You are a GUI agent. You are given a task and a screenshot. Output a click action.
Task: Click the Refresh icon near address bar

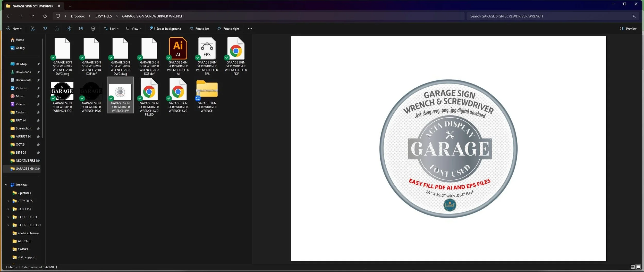(45, 16)
